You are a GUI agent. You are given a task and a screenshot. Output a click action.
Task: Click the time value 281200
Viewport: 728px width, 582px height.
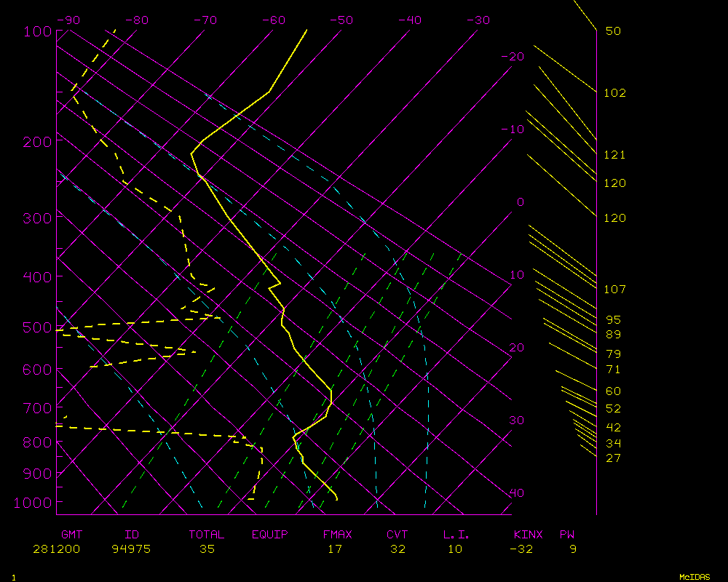click(56, 549)
